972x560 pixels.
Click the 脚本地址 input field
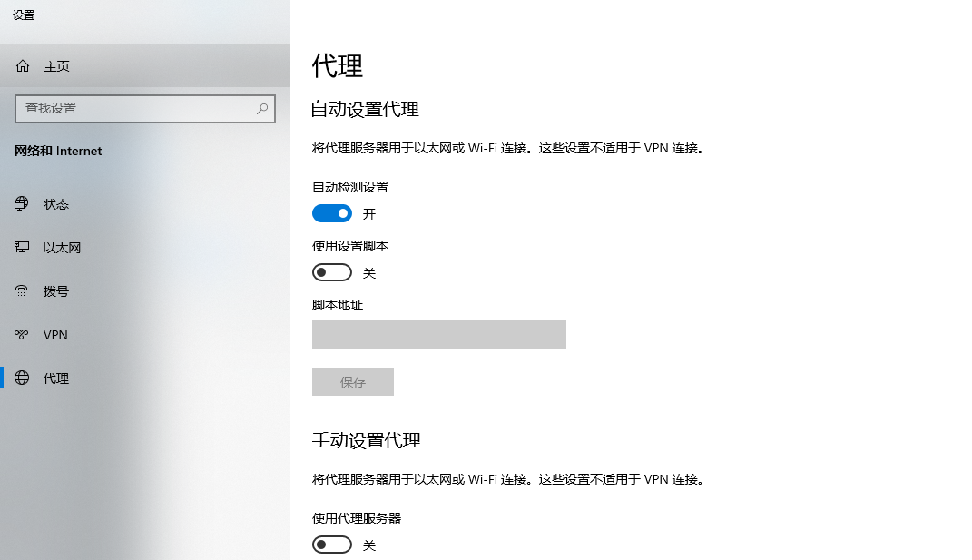[x=439, y=335]
